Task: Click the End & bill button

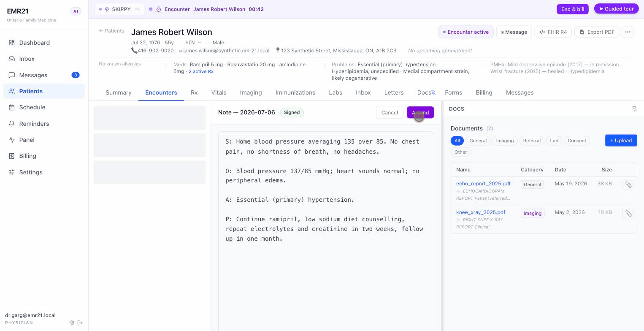Action: [x=573, y=9]
